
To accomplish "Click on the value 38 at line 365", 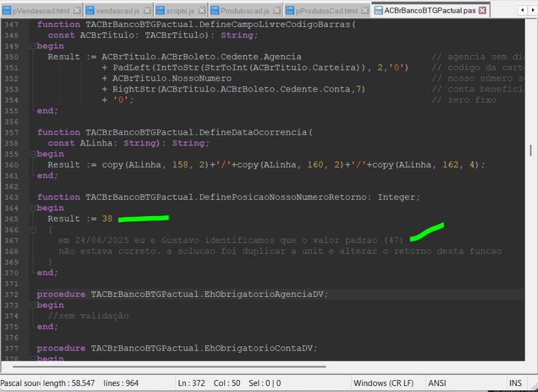I will tap(107, 218).
